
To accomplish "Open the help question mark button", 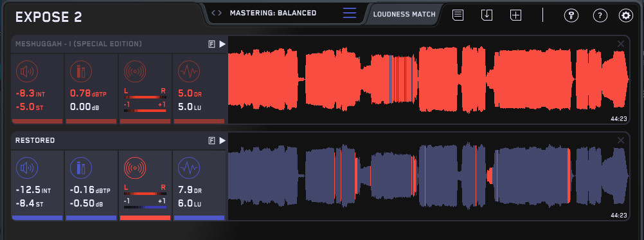I will click(x=600, y=15).
